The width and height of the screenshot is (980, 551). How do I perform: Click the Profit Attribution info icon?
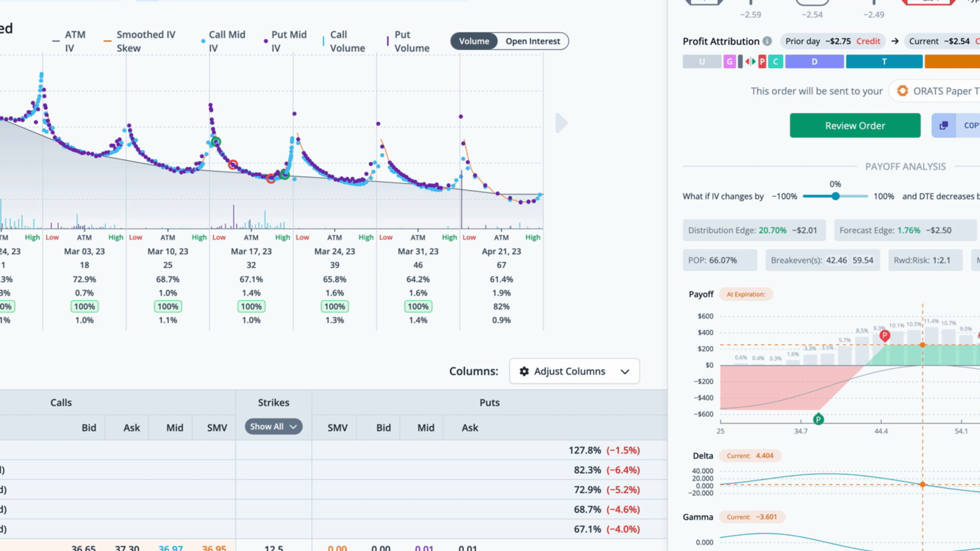coord(767,42)
